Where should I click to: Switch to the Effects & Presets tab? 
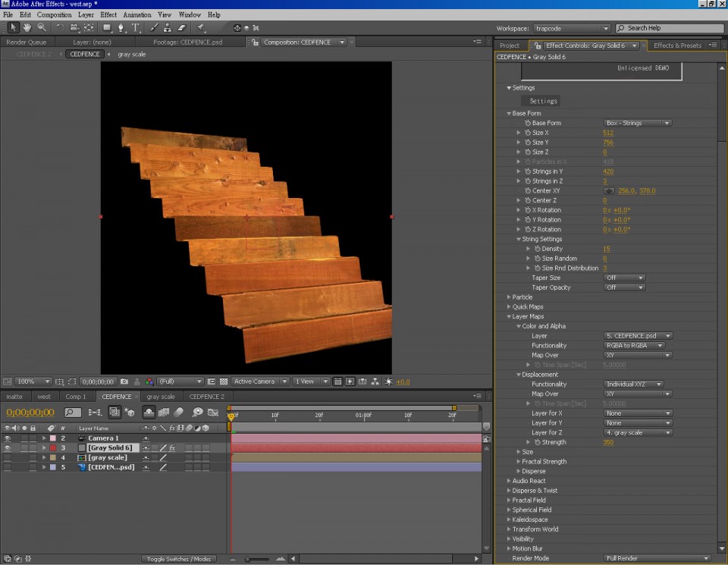676,46
